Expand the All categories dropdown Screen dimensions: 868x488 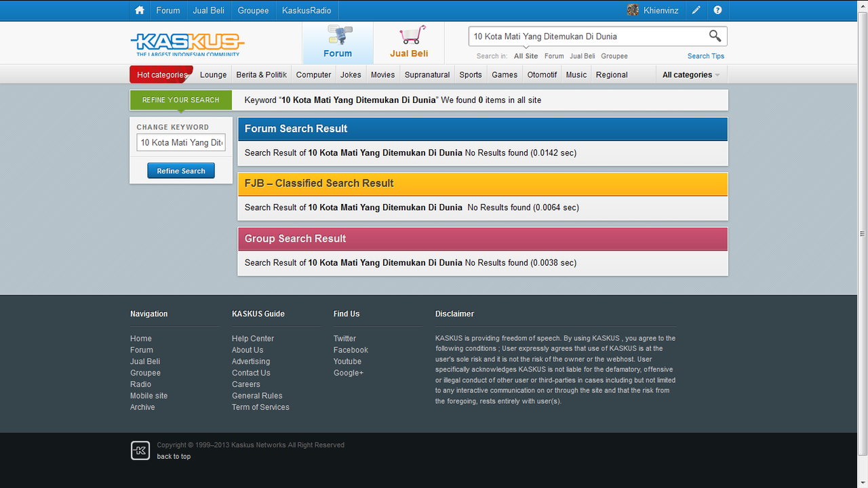point(691,75)
